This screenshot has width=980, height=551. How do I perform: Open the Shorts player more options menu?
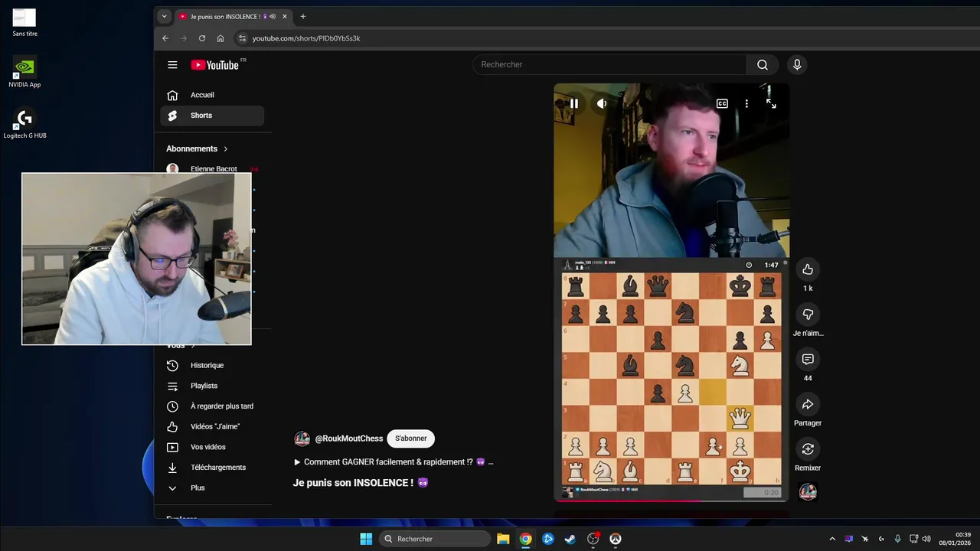pyautogui.click(x=746, y=103)
